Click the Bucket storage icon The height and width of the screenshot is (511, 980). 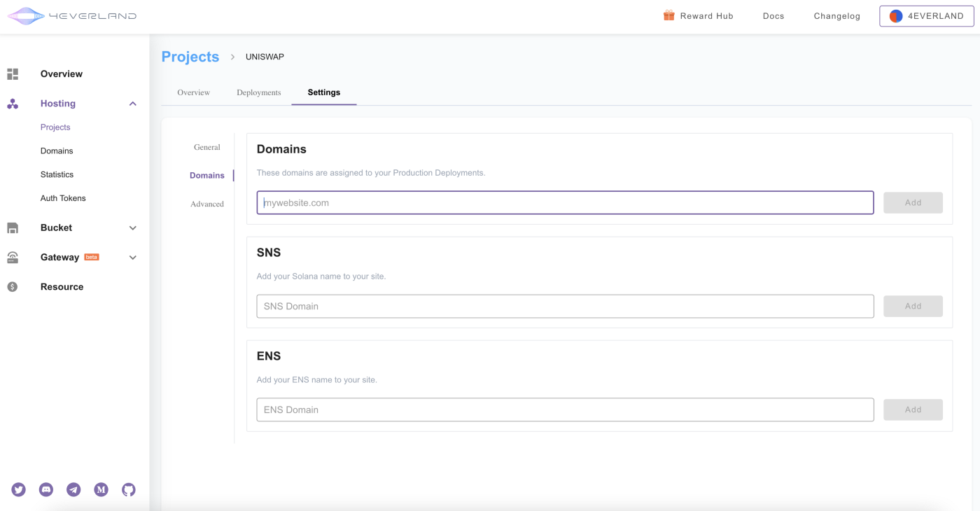point(13,227)
